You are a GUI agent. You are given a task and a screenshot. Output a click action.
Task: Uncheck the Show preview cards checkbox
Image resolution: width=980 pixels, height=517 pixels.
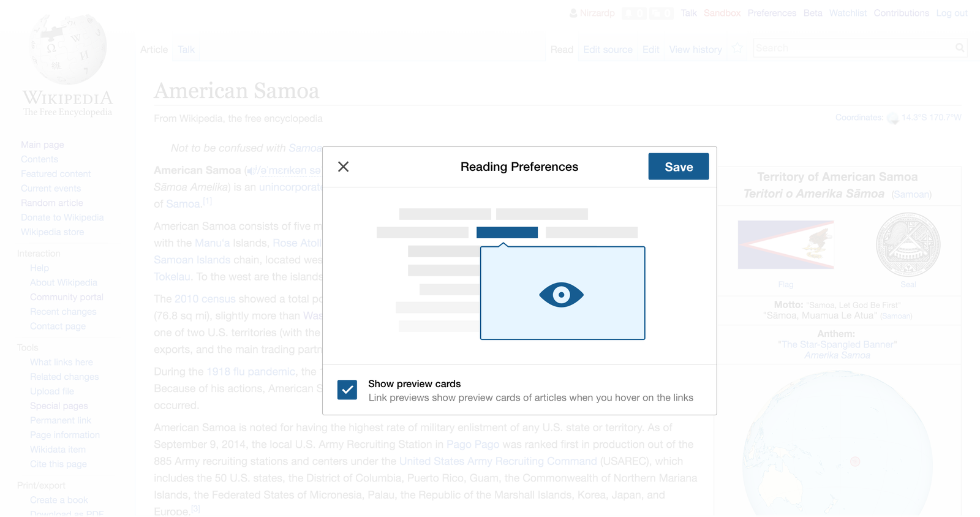tap(347, 390)
